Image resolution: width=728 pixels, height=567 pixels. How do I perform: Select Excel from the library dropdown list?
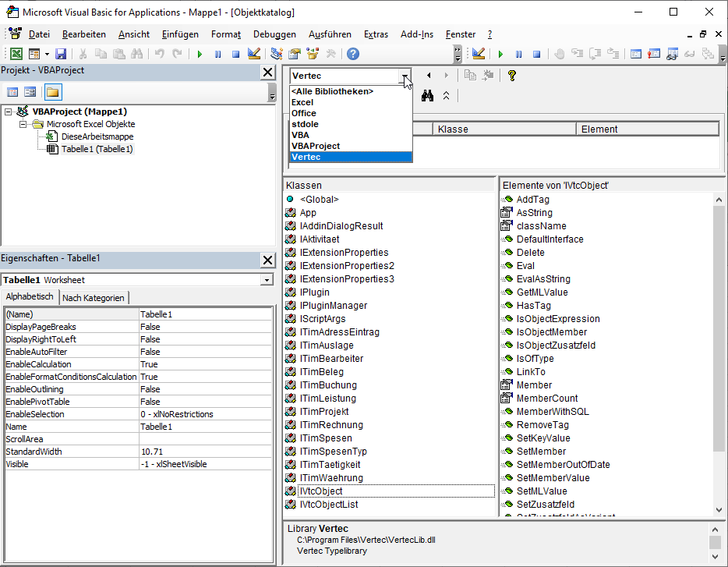pyautogui.click(x=302, y=102)
